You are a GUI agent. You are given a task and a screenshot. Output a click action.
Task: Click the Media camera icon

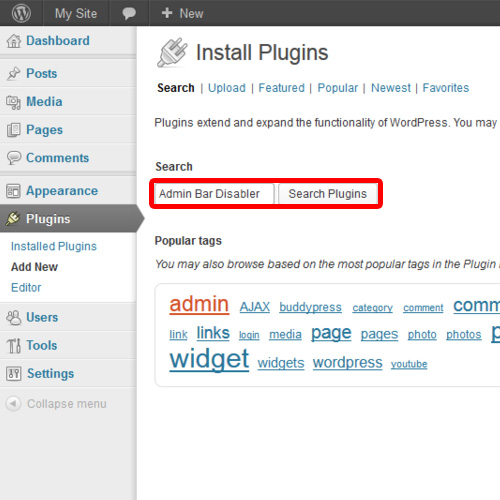13,102
